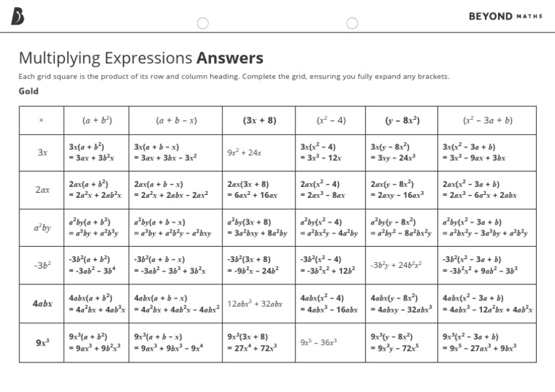555x392 pixels.
Task: Select row heading 4abx
Action: (41, 304)
